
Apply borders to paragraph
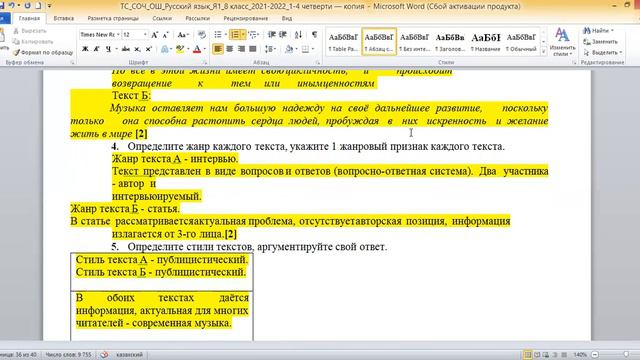[305, 49]
